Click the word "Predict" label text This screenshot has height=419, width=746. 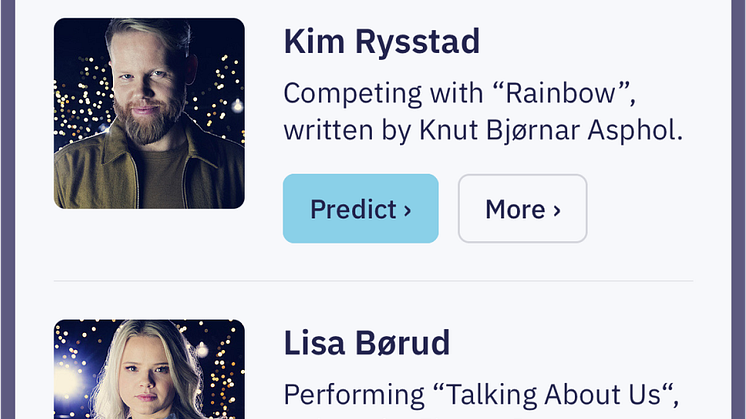click(x=353, y=210)
